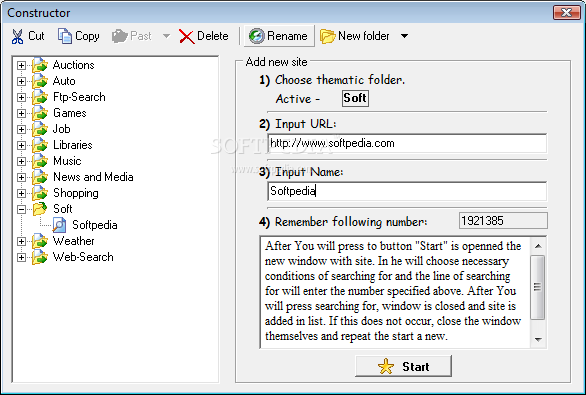
Task: Expand the Ftp-Search tree node
Action: coord(21,98)
